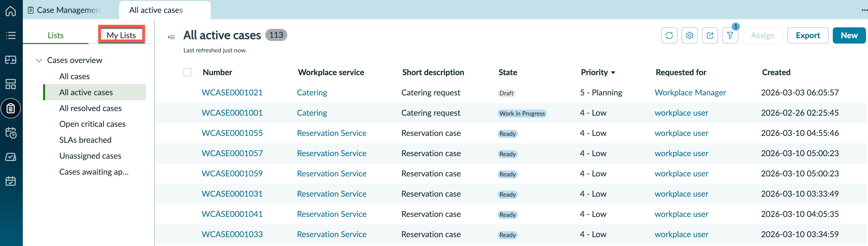This screenshot has width=868, height=246.
Task: Open case WCASE0001001
Action: (x=232, y=113)
